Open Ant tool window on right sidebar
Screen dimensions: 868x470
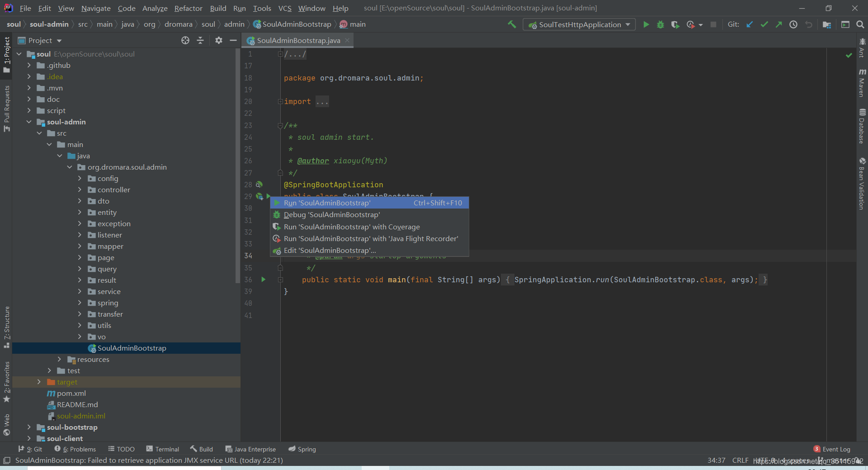click(x=862, y=48)
